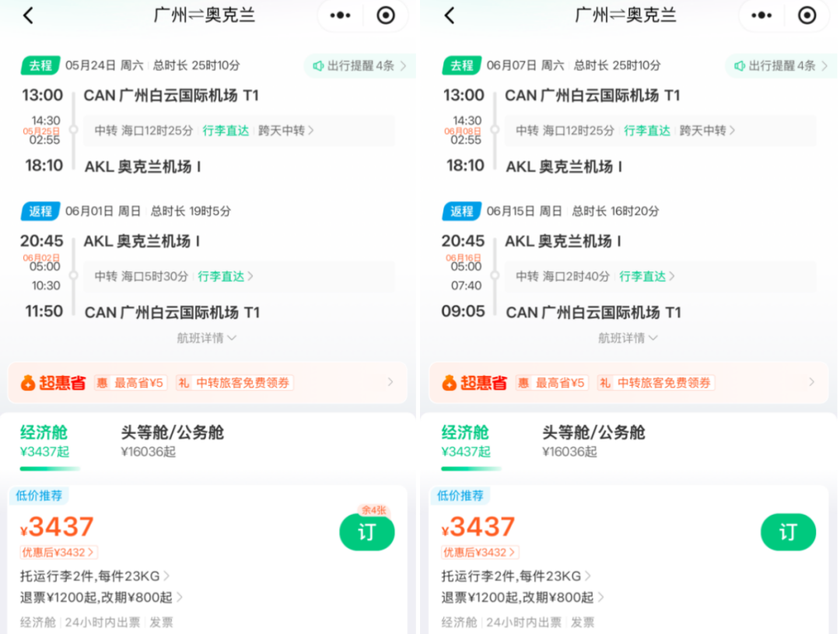Click the green 订 booking button
Screen dimensions: 840x634
click(366, 532)
